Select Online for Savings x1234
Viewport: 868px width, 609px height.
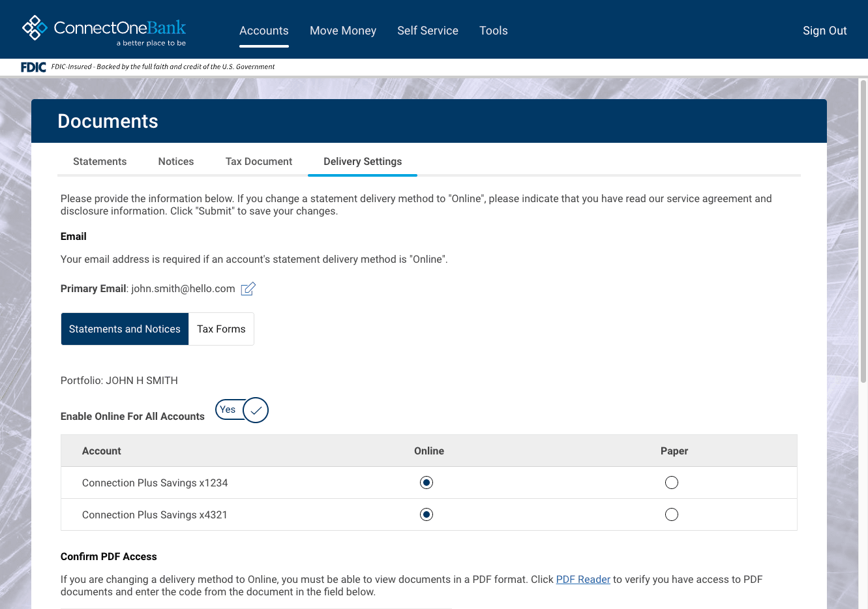[x=427, y=483]
